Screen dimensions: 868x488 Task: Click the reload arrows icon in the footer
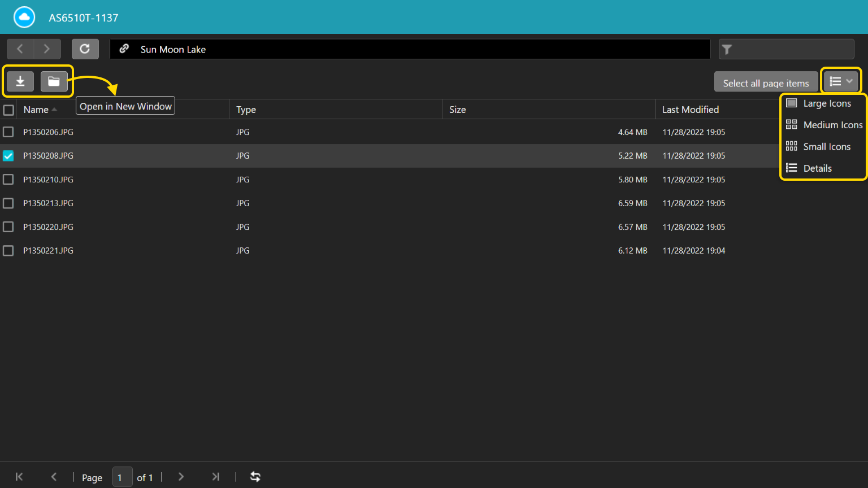coord(255,477)
